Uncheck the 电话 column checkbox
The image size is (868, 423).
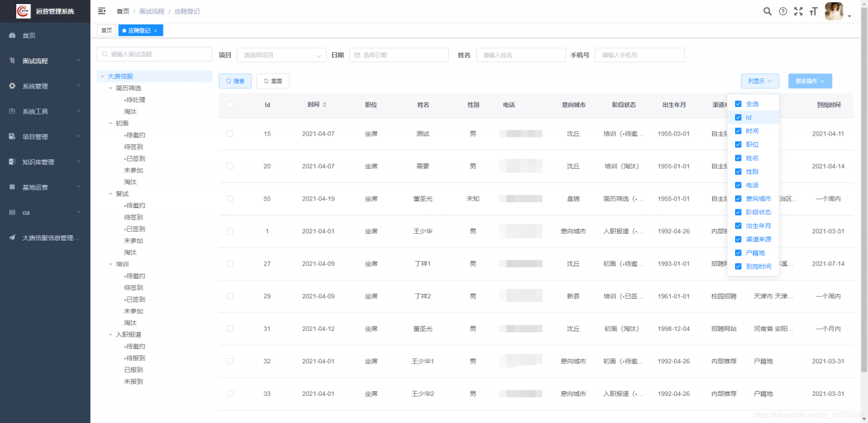[x=738, y=185]
